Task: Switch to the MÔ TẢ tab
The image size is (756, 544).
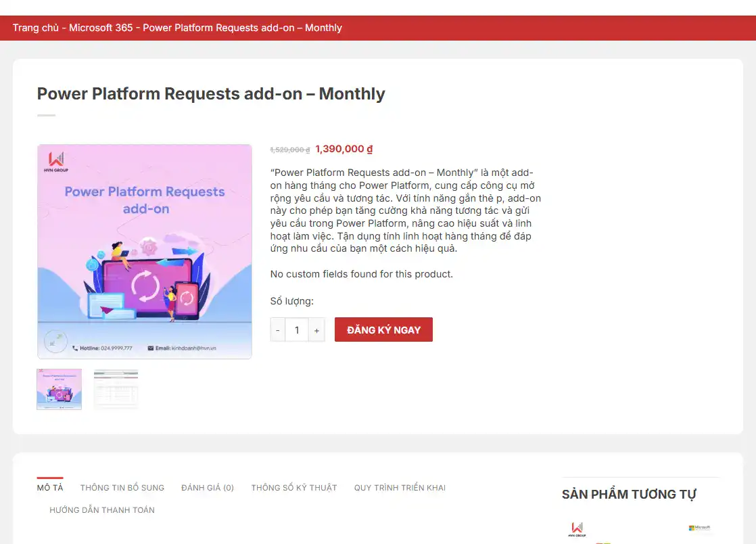Action: pyautogui.click(x=50, y=487)
